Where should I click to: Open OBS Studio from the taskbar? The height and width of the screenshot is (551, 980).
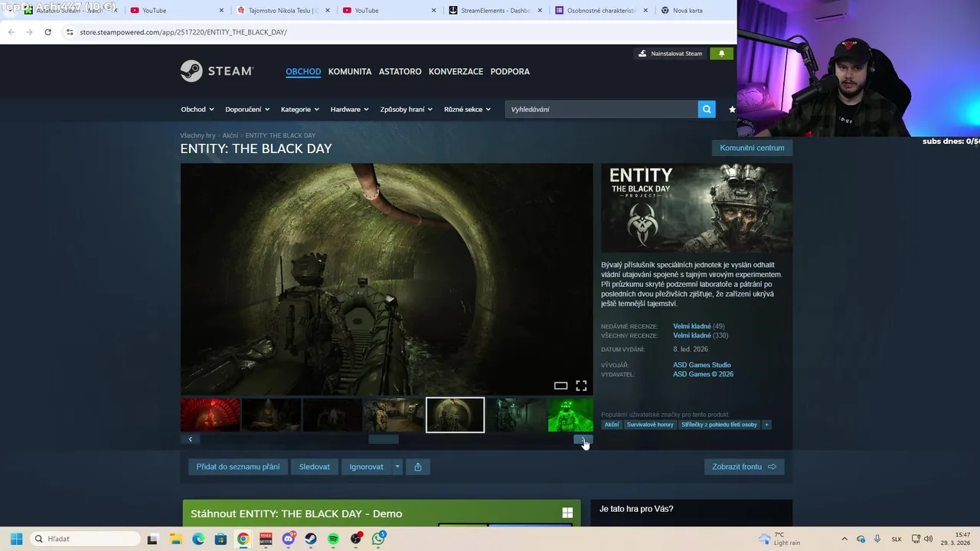click(x=356, y=539)
